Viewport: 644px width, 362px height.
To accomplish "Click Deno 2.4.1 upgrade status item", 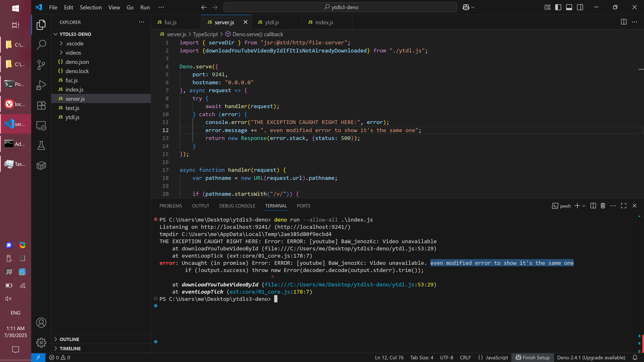I will point(591,357).
